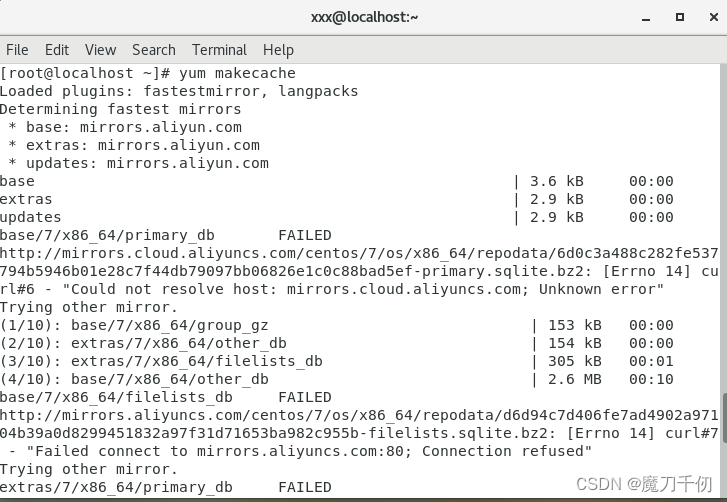Click the Loaded plugins fastestmirror line
The height and width of the screenshot is (502, 727).
(179, 91)
